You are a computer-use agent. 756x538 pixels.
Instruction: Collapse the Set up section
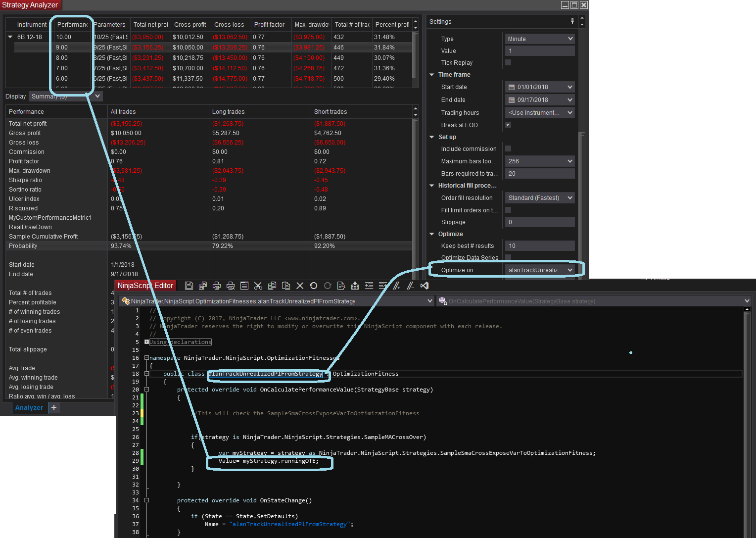click(x=432, y=137)
